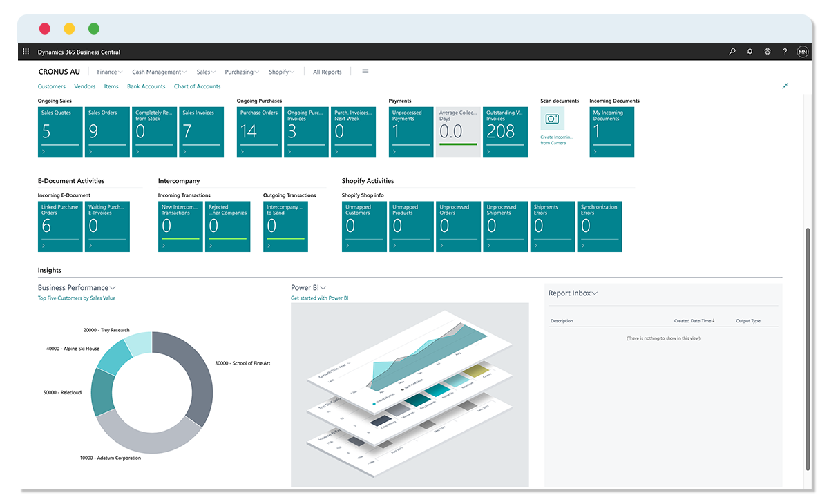The height and width of the screenshot is (504, 829).
Task: Expand the Finance menu
Action: (x=109, y=72)
